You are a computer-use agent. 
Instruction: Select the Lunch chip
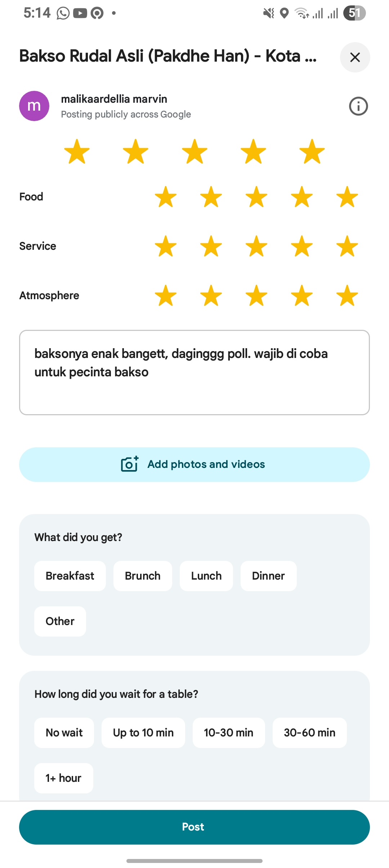206,576
